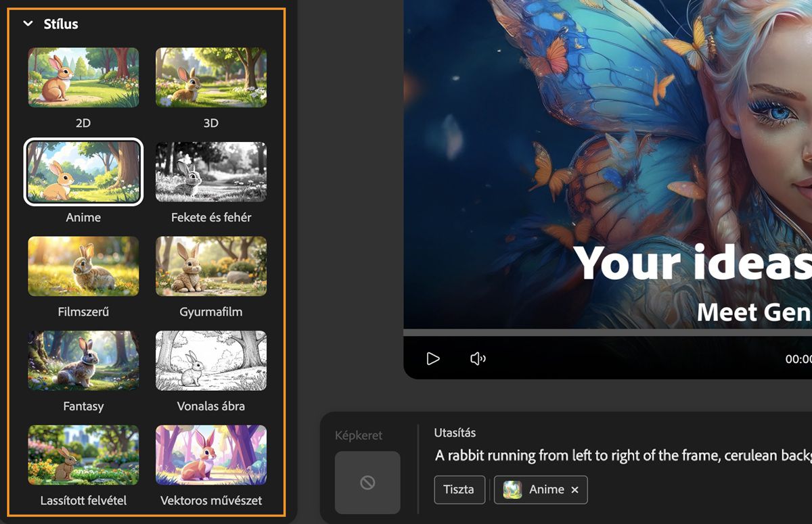This screenshot has width=812, height=524.
Task: Mute the video with the speaker icon
Action: pyautogui.click(x=478, y=358)
